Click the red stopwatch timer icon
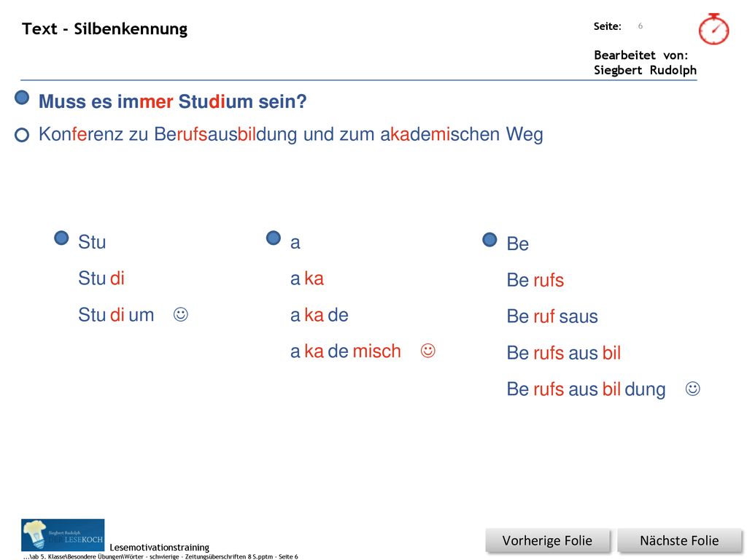This screenshot has height=560, width=747. [x=713, y=29]
